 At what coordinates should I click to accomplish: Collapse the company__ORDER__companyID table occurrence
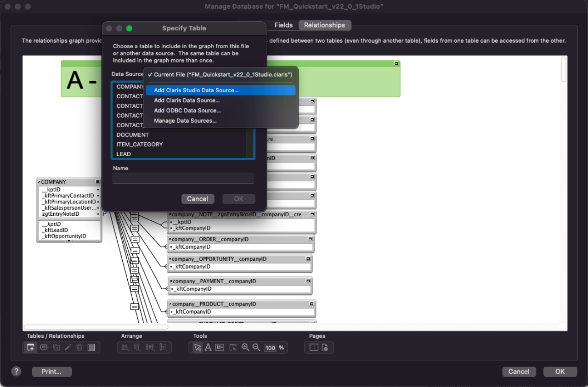(311, 239)
